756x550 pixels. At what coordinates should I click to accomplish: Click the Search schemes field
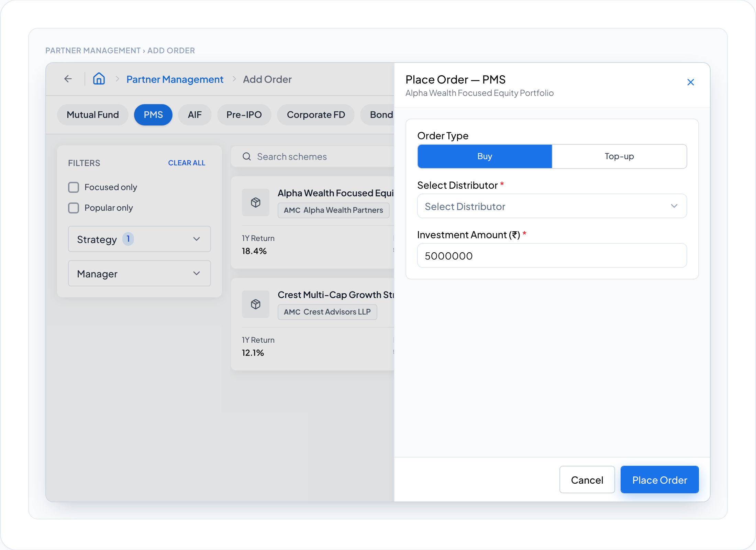[x=313, y=157]
